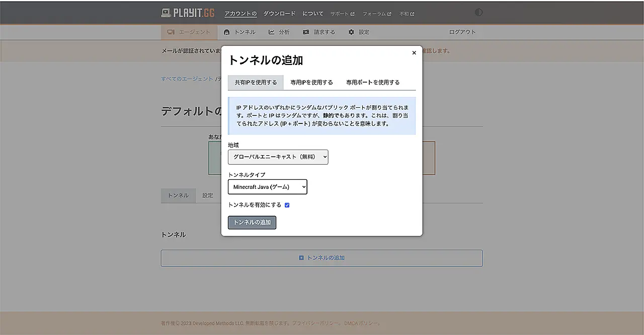Select the 専用IPを使用する tab
This screenshot has height=335, width=644.
point(311,83)
